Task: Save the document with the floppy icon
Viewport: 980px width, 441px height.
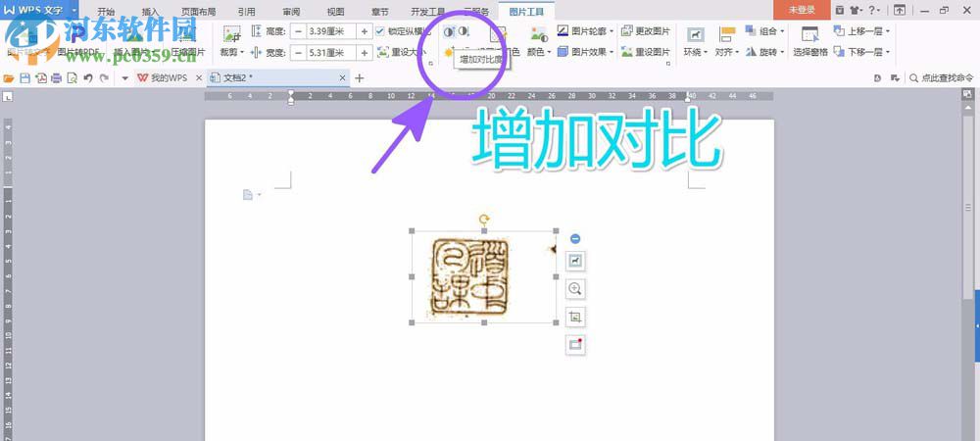Action: pyautogui.click(x=25, y=78)
